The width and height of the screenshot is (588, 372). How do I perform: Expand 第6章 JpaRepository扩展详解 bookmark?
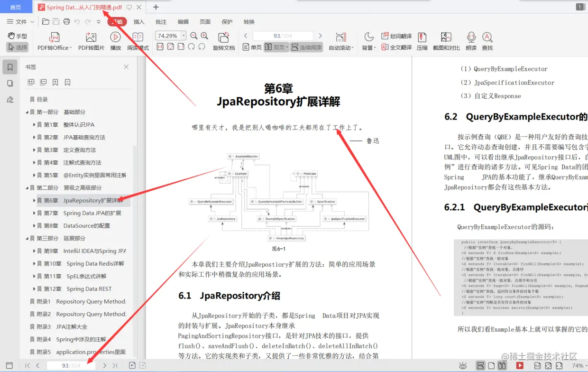pos(35,201)
